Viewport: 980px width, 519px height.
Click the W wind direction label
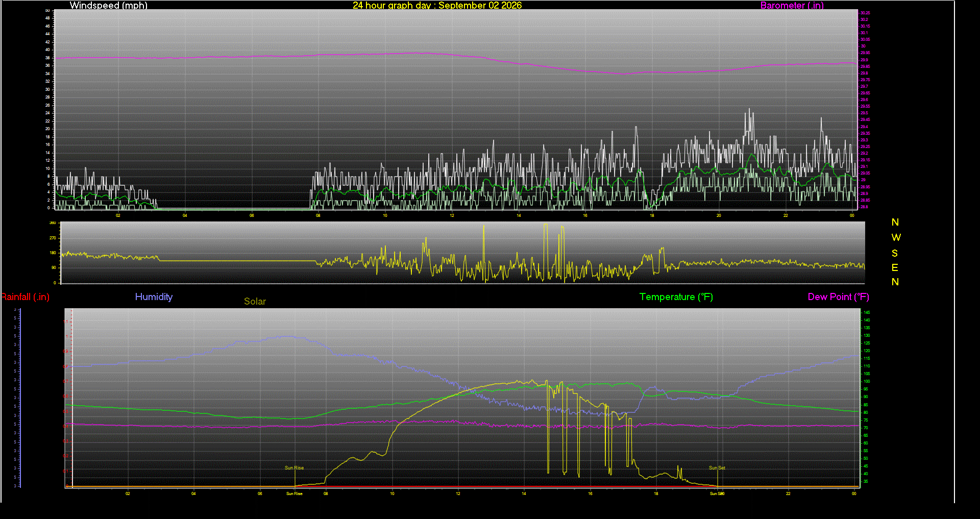pyautogui.click(x=896, y=237)
